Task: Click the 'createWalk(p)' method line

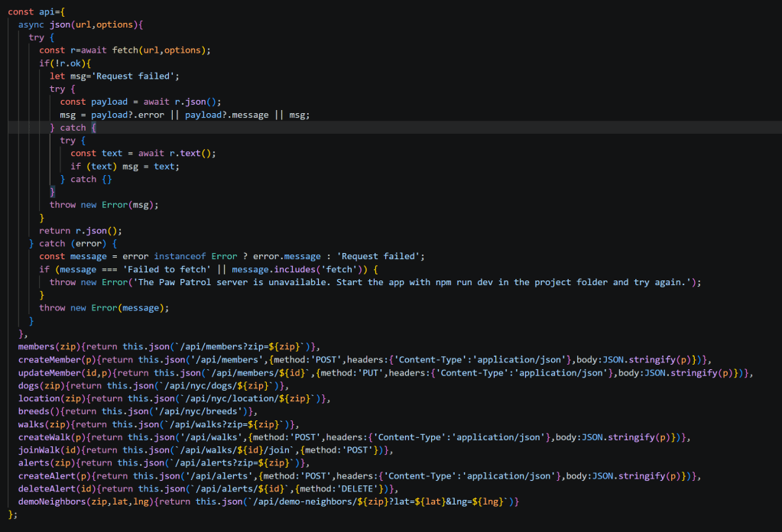Action: [354, 437]
